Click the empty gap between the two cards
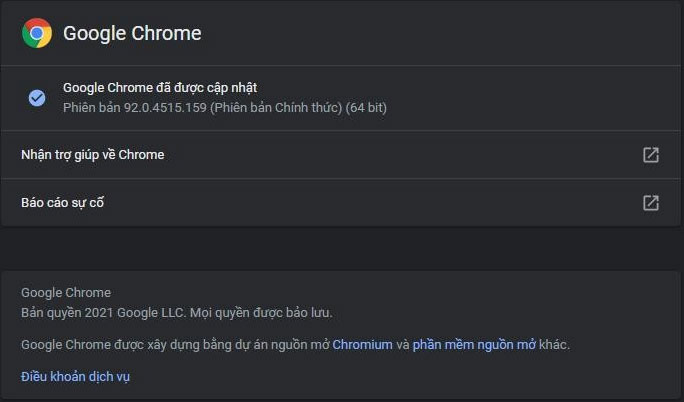The width and height of the screenshot is (684, 402). tap(341, 249)
